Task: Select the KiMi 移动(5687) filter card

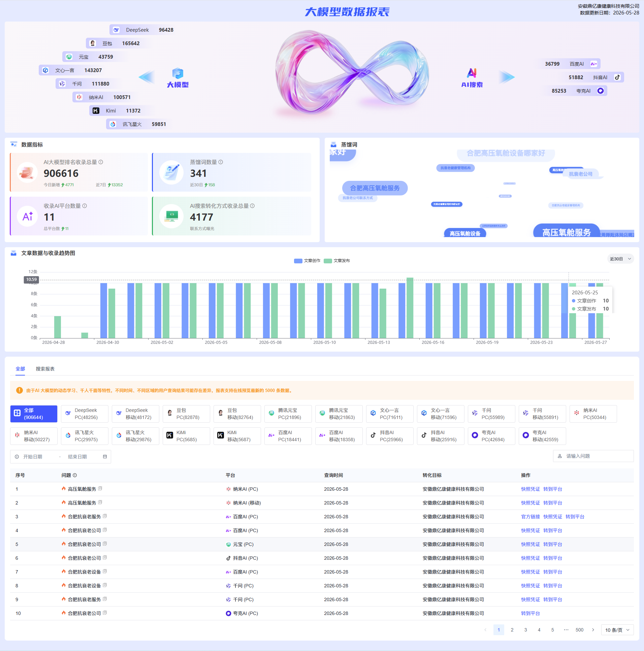Action: point(237,436)
